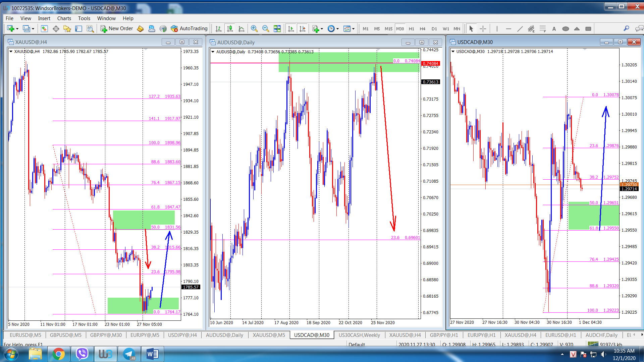644x362 pixels.
Task: Switch timeframe to H1
Action: pos(412,29)
